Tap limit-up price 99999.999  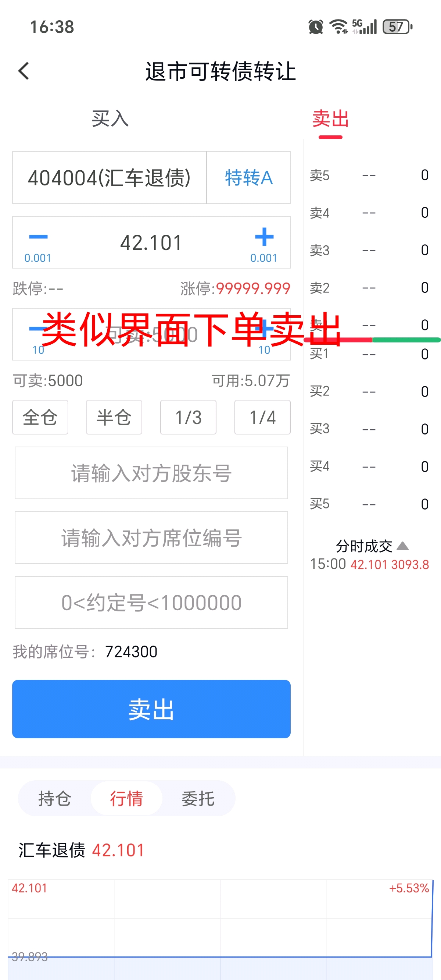tap(253, 288)
